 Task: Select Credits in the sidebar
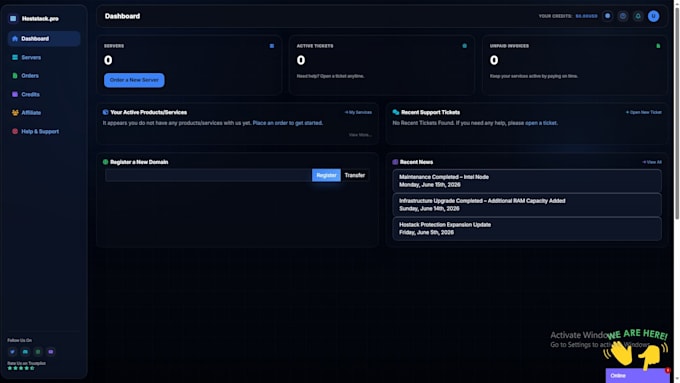(x=44, y=94)
